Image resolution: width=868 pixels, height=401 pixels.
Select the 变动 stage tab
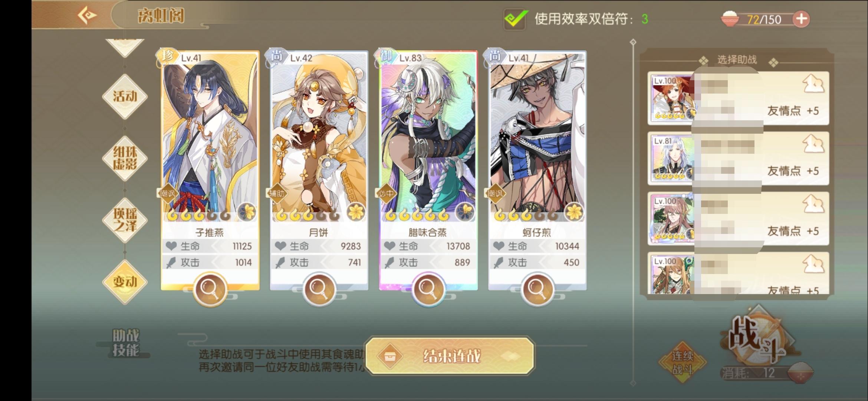[125, 282]
